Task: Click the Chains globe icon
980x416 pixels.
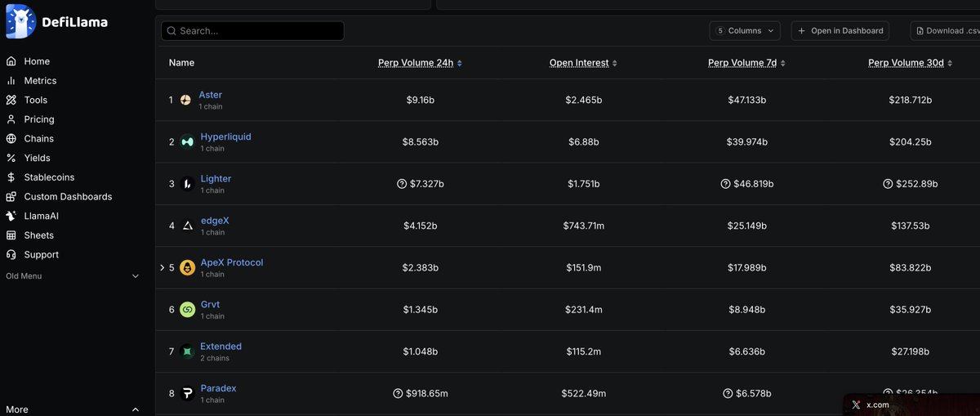Action: click(11, 139)
